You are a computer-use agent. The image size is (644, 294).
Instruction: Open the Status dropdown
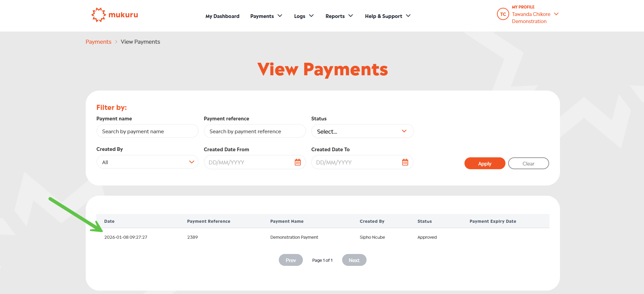362,131
